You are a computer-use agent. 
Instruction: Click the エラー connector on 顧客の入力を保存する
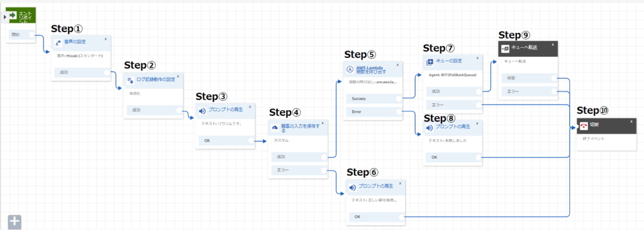pos(324,170)
